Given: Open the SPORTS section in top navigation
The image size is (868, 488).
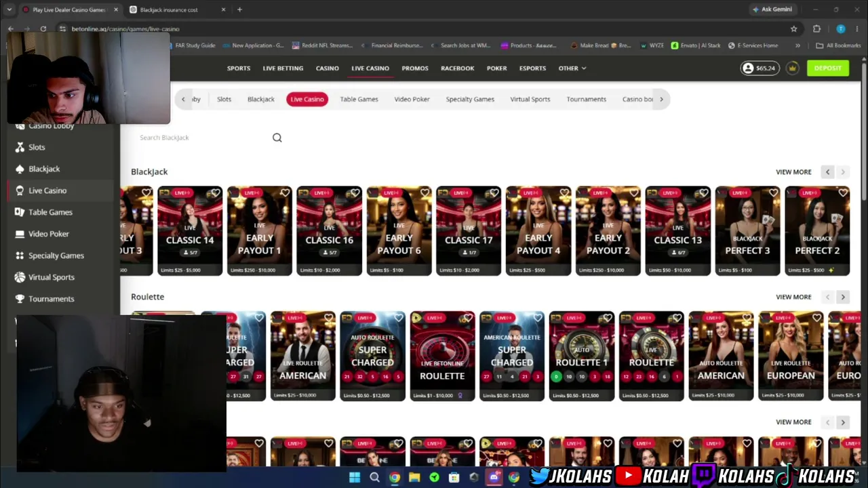Looking at the screenshot, I should point(239,68).
